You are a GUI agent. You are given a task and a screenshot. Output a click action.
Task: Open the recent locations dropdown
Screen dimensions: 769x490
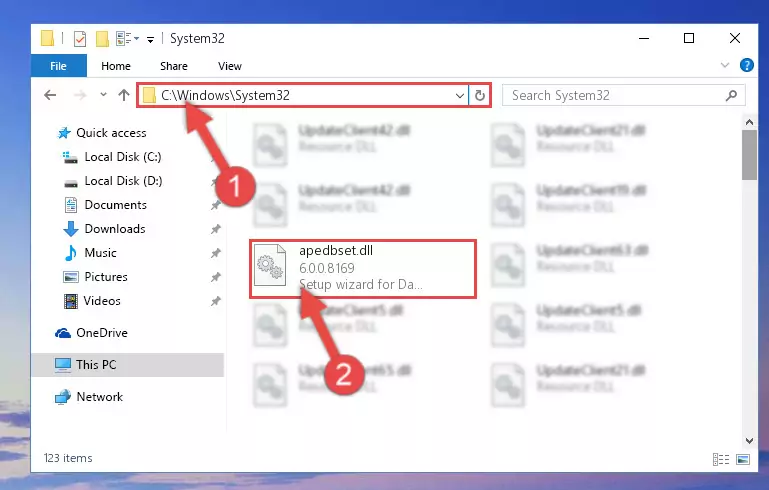(103, 94)
